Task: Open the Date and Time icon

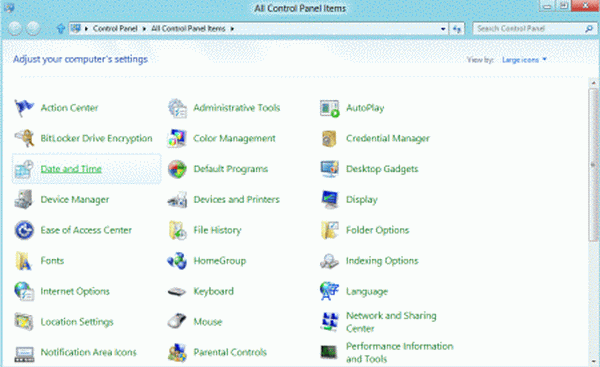Action: (x=24, y=169)
